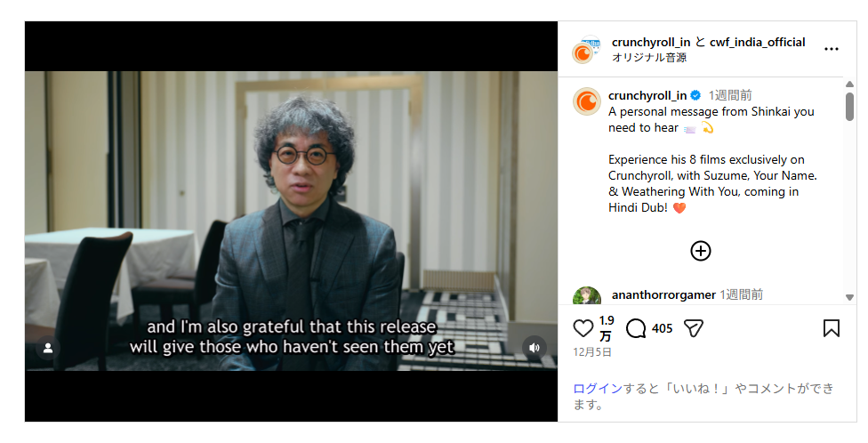The height and width of the screenshot is (443, 868).
Task: Save the post with the bookmark icon
Action: pos(831,328)
